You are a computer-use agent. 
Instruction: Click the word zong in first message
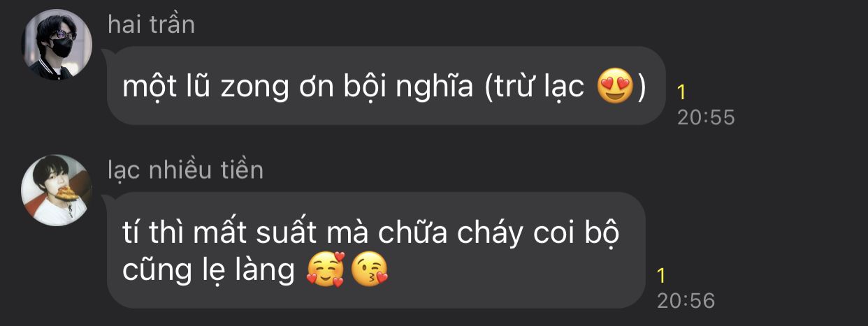256,89
